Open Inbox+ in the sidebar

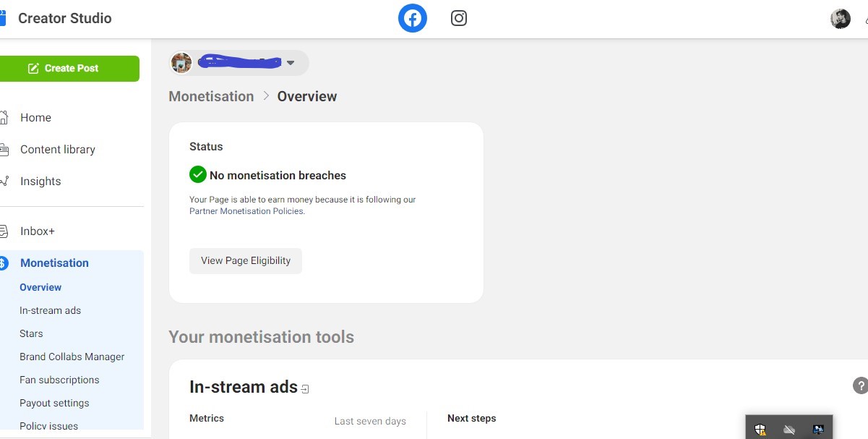[38, 231]
